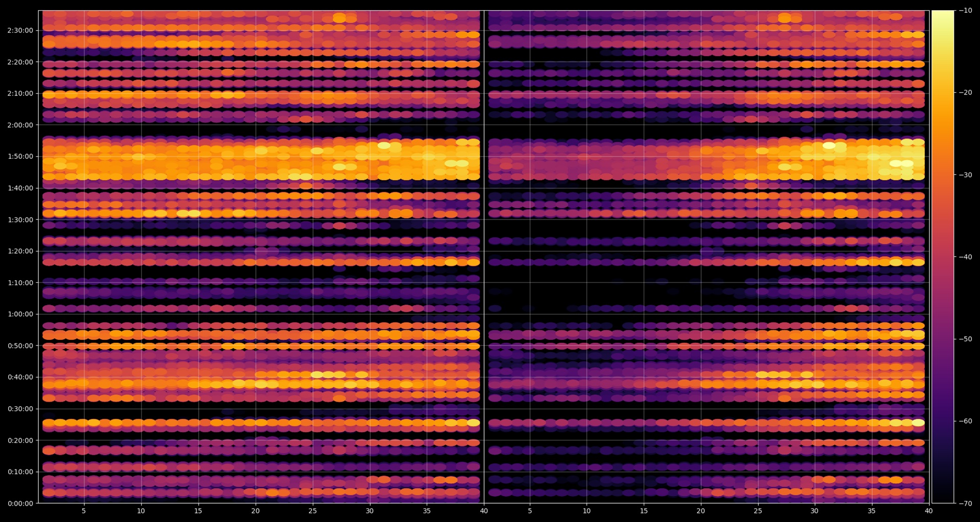Image resolution: width=980 pixels, height=522 pixels.
Task: Select x-axis label 20 under left heatmap
Action: [255, 511]
